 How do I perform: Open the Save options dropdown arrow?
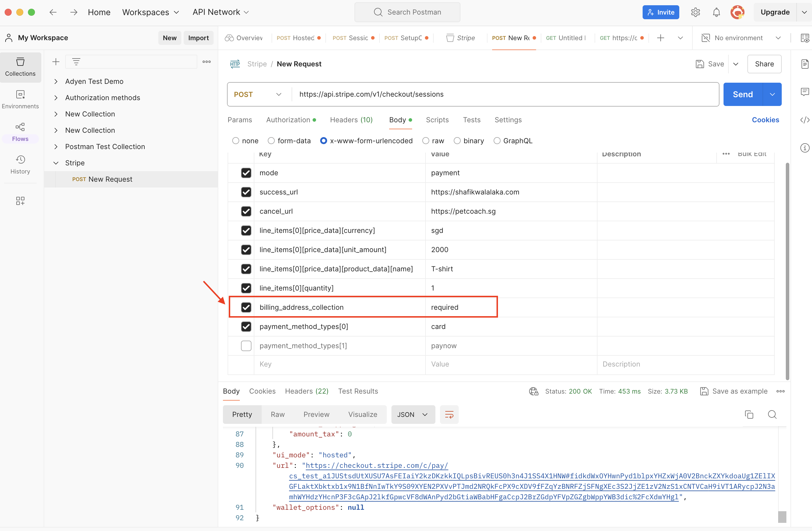[735, 64]
